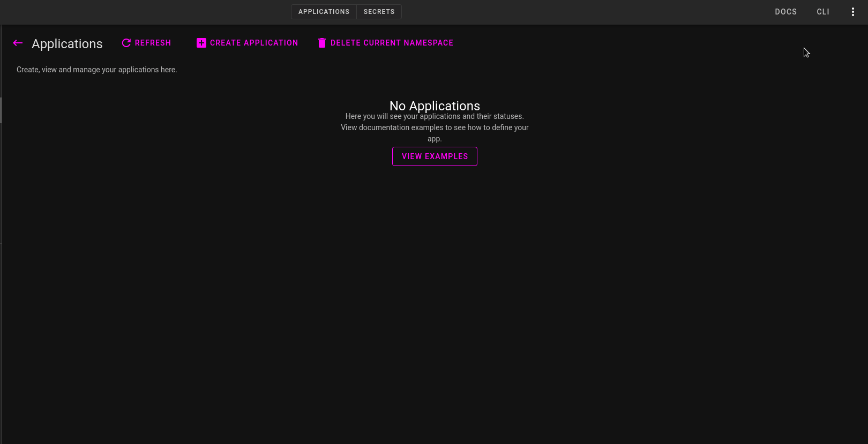Open the CLI link in header

[823, 12]
